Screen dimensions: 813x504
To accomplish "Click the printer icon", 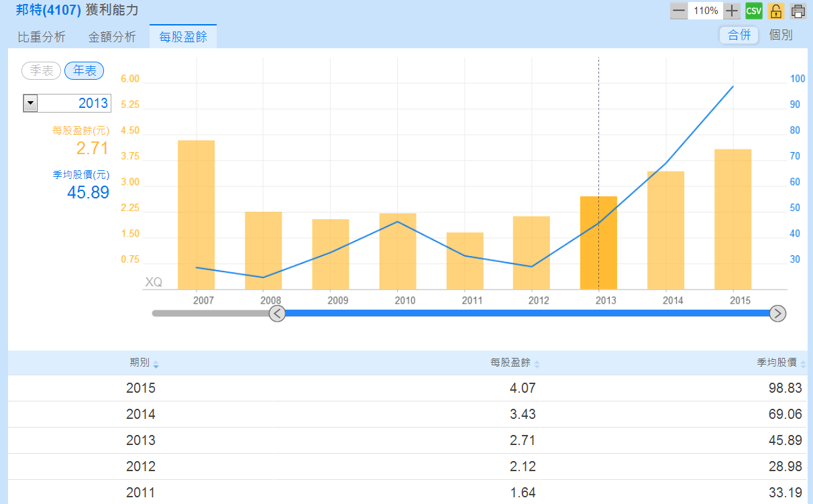I will coord(798,11).
